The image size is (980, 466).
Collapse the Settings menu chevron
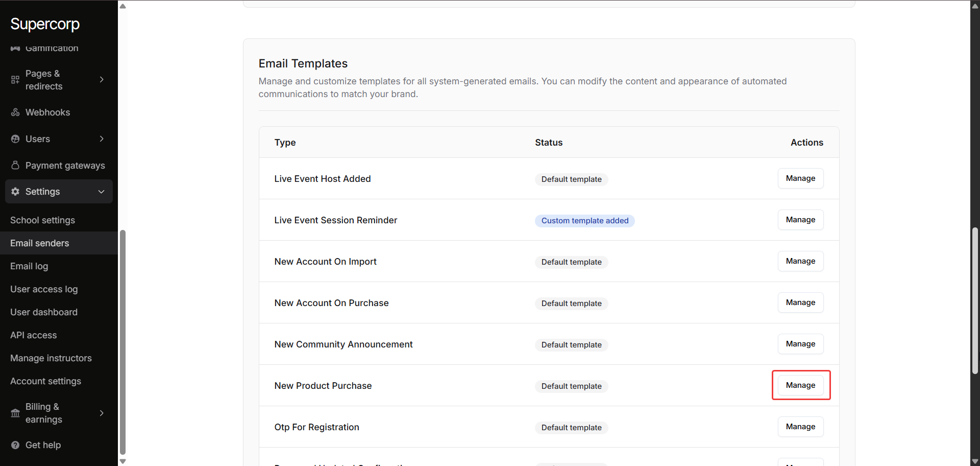102,192
